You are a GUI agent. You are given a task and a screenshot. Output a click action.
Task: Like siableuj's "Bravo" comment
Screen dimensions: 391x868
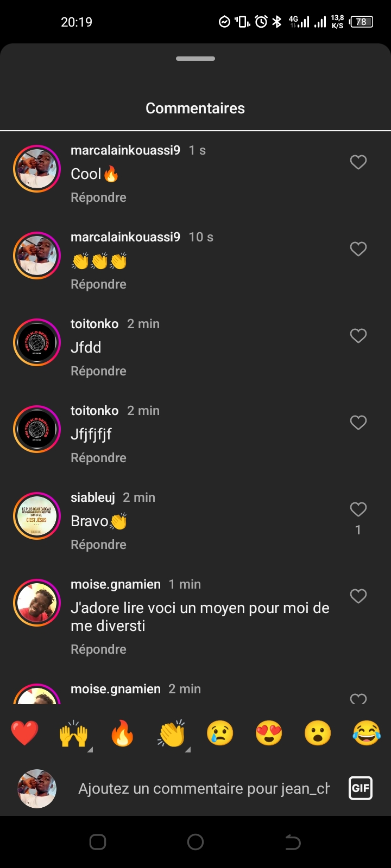pos(358,509)
